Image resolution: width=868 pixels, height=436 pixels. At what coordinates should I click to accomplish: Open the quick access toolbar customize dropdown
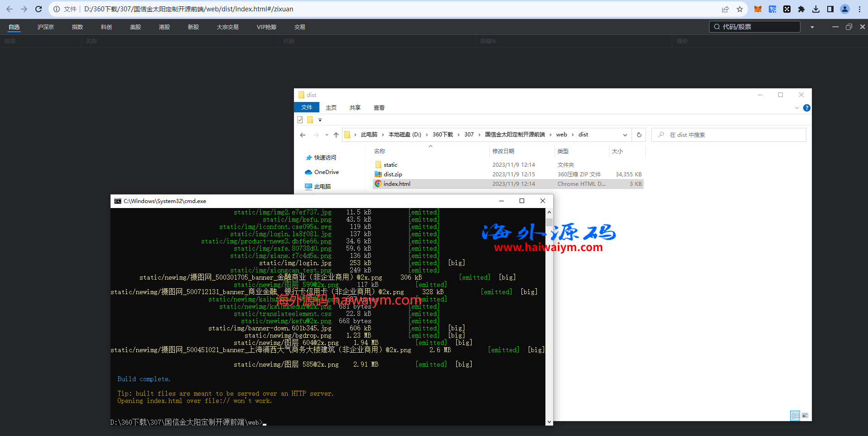320,120
